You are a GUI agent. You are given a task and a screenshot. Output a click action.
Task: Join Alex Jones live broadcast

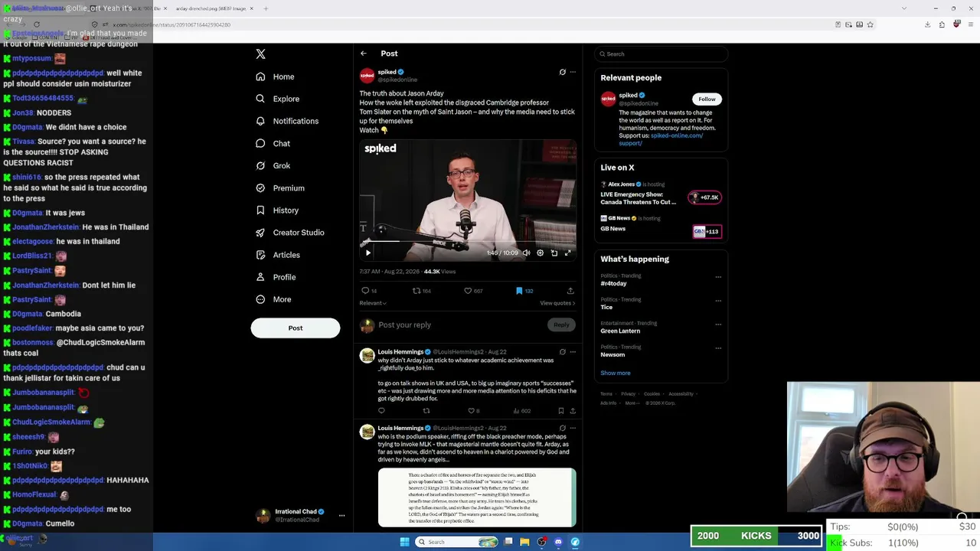[x=704, y=197]
